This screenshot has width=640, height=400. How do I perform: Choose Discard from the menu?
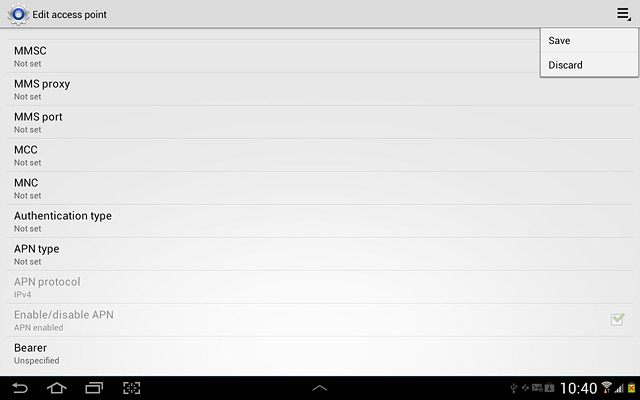tap(589, 65)
